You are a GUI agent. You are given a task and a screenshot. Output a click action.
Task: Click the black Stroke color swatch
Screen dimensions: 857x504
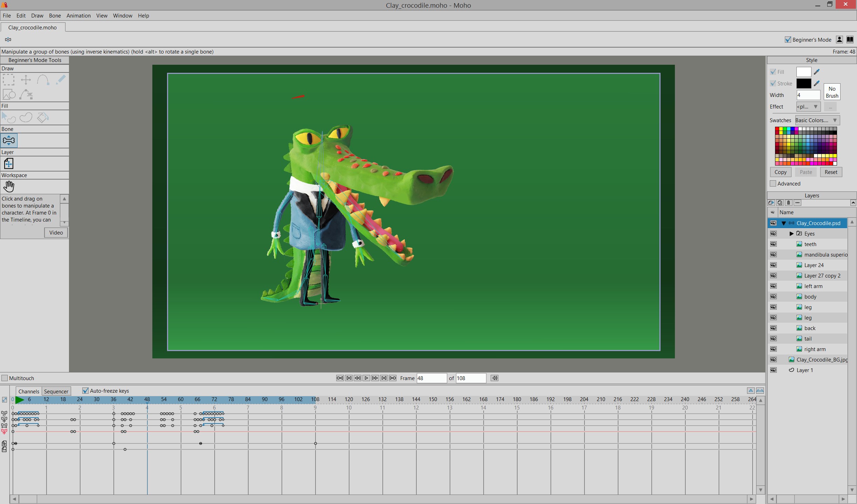pyautogui.click(x=803, y=84)
